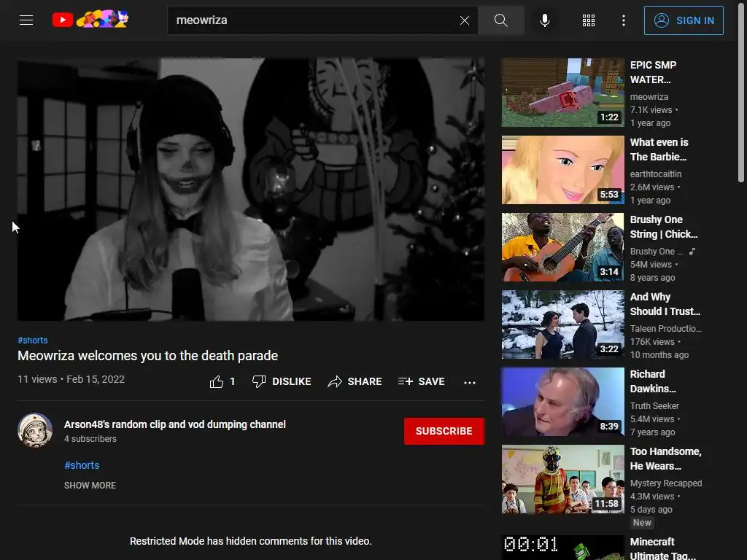
Task: Open EPIC SMP WATER video thumbnail
Action: 562,93
